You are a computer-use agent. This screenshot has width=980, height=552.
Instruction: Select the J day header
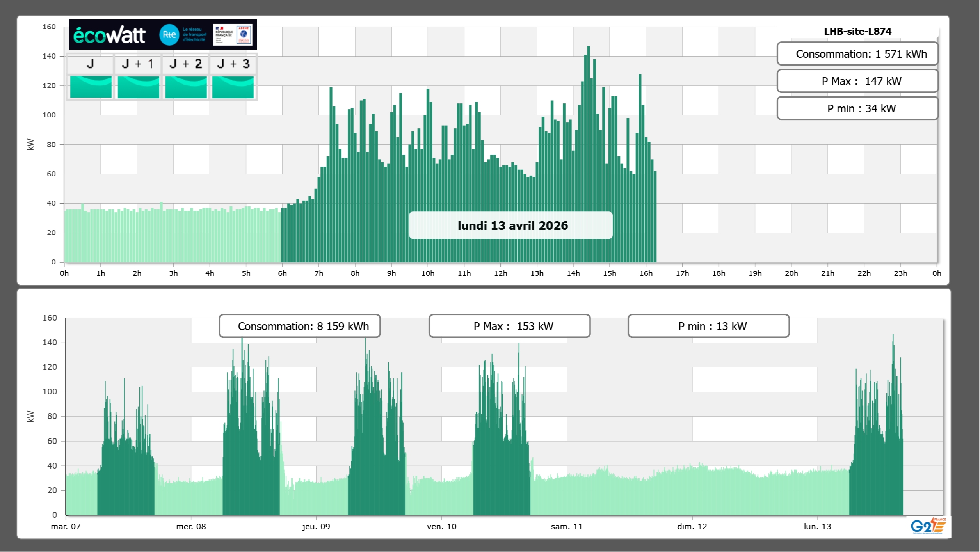[91, 64]
